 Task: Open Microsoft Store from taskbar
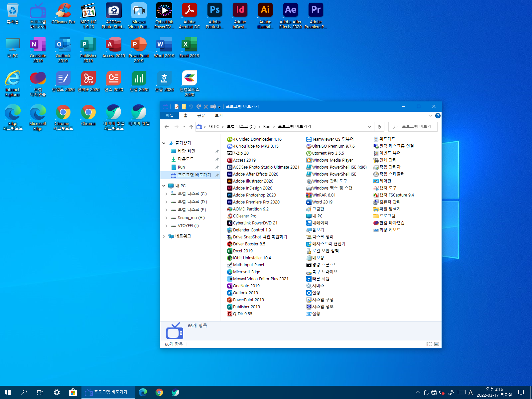pyautogui.click(x=73, y=392)
